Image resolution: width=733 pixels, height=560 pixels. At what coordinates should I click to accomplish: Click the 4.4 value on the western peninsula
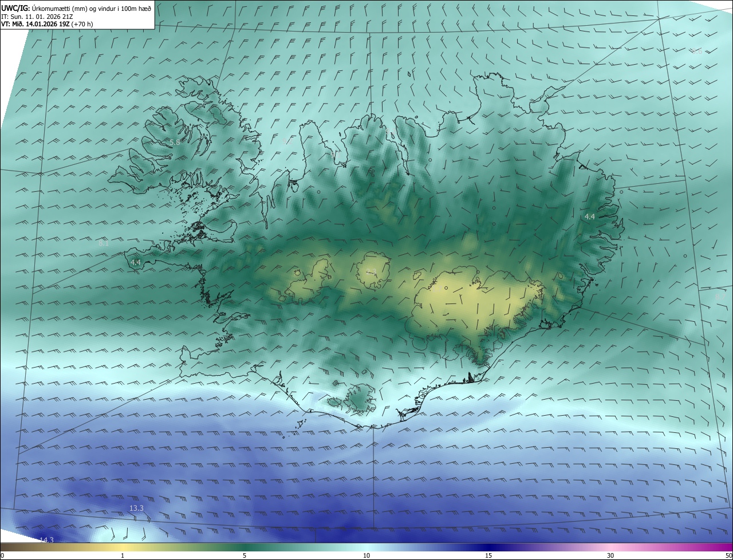[x=136, y=262]
